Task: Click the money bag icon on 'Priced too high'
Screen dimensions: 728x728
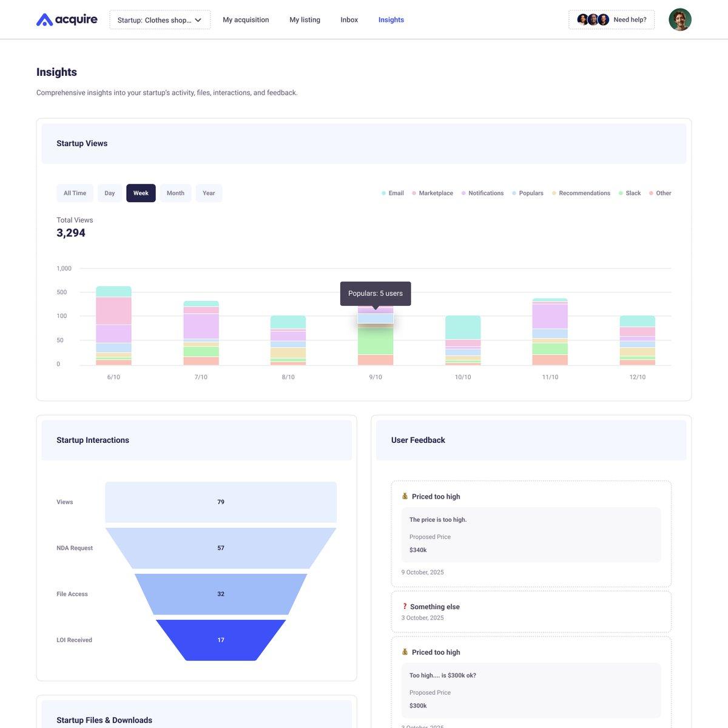Action: [405, 495]
